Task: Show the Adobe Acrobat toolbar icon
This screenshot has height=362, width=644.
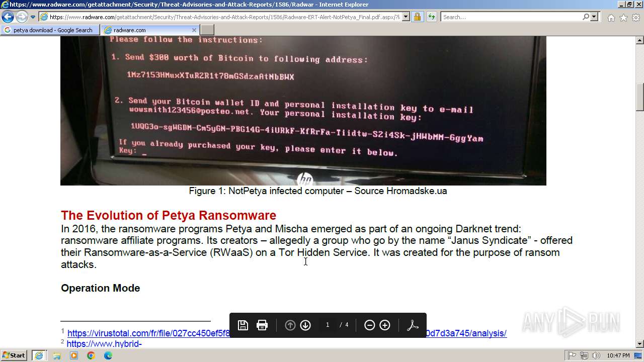Action: click(413, 325)
